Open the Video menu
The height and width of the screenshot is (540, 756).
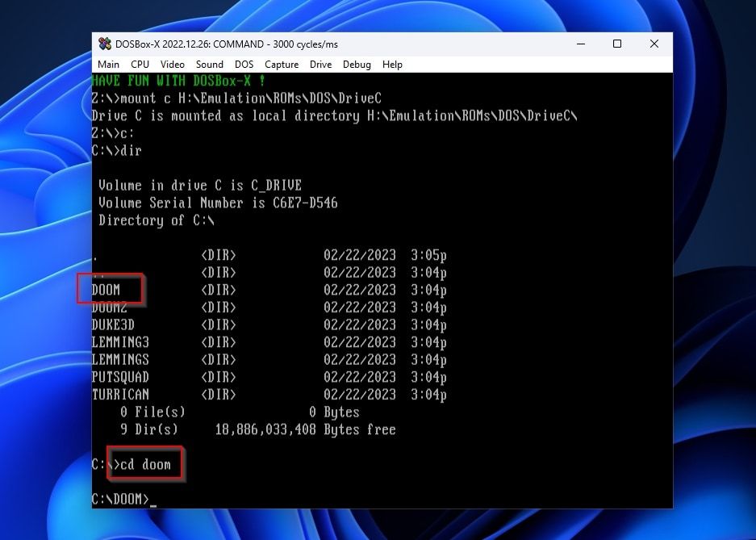tap(172, 65)
